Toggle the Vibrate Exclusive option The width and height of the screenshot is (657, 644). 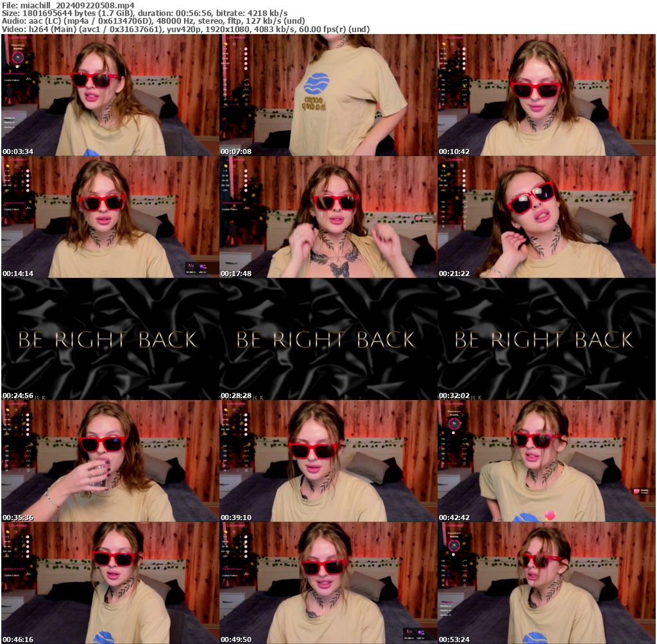coord(14,73)
